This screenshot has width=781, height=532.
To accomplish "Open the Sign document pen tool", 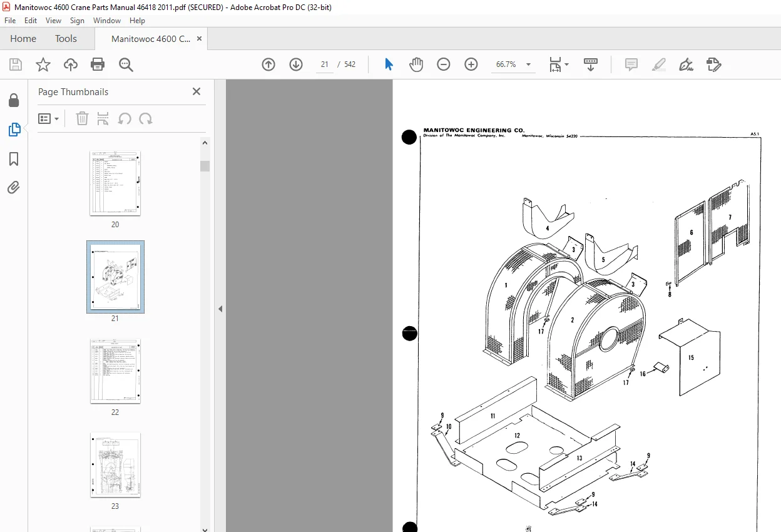I will tap(687, 64).
